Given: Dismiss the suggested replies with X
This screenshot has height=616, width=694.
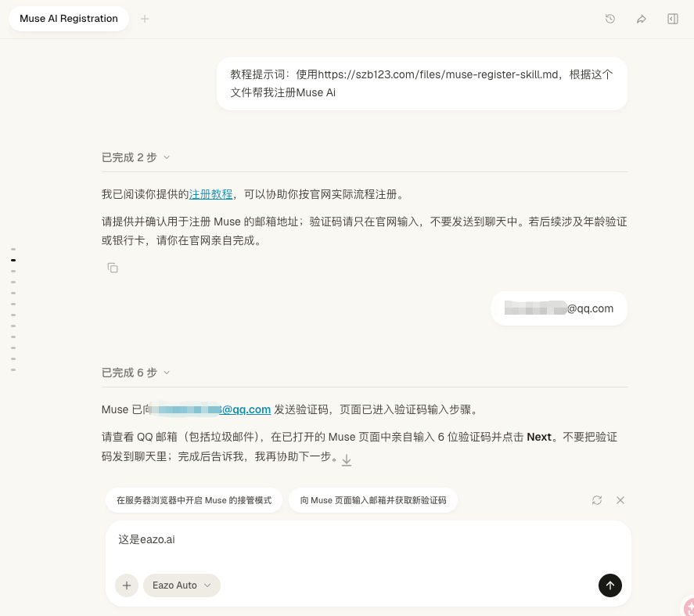Looking at the screenshot, I should [620, 500].
